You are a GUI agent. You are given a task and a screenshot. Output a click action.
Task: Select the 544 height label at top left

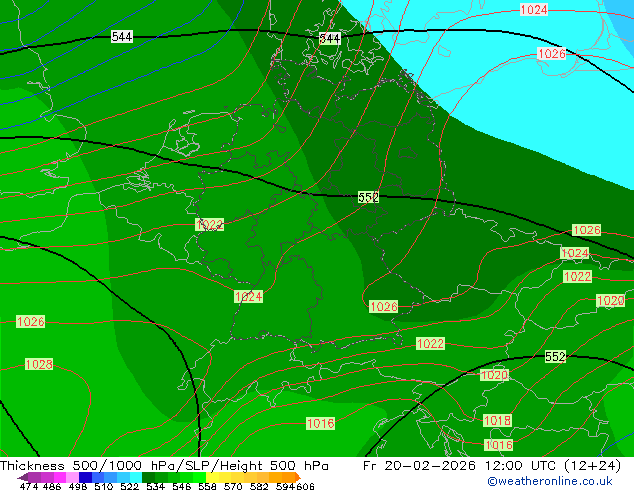[122, 37]
